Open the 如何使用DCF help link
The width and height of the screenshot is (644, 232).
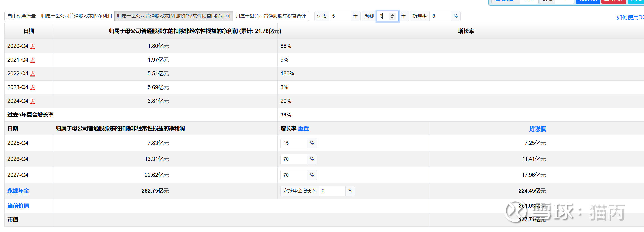(630, 17)
